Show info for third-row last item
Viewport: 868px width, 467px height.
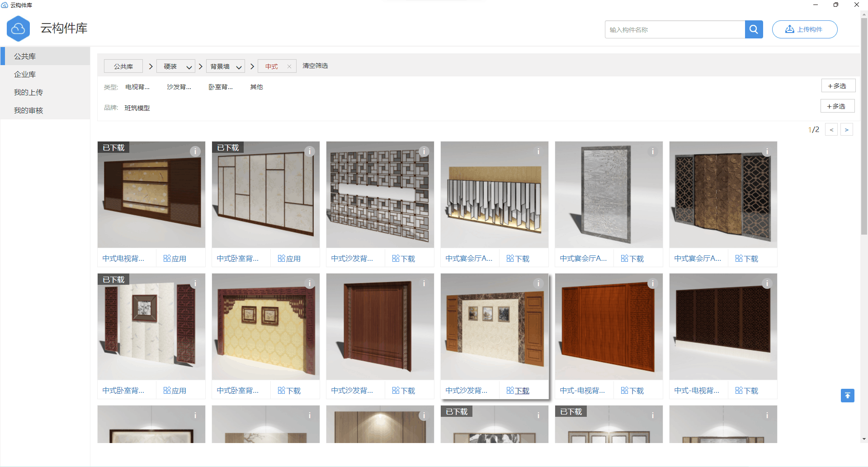point(767,415)
